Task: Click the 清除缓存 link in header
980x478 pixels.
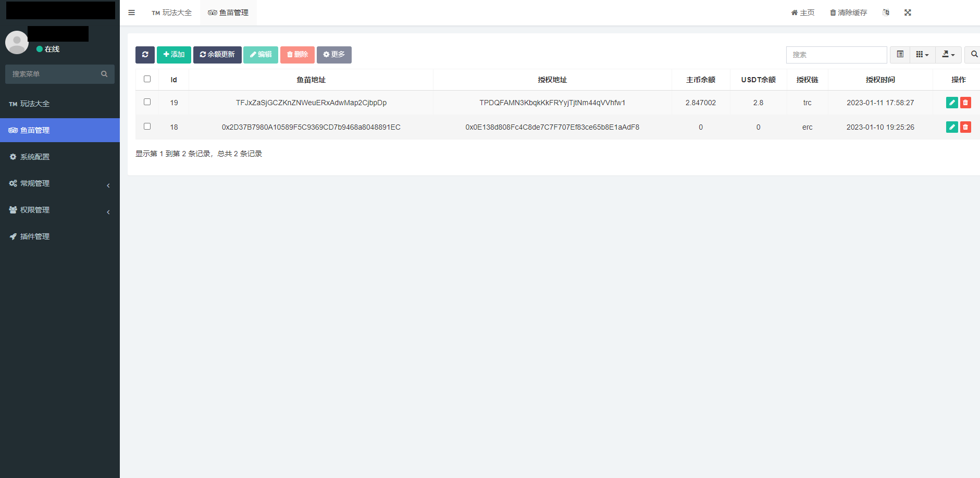Action: pyautogui.click(x=848, y=12)
